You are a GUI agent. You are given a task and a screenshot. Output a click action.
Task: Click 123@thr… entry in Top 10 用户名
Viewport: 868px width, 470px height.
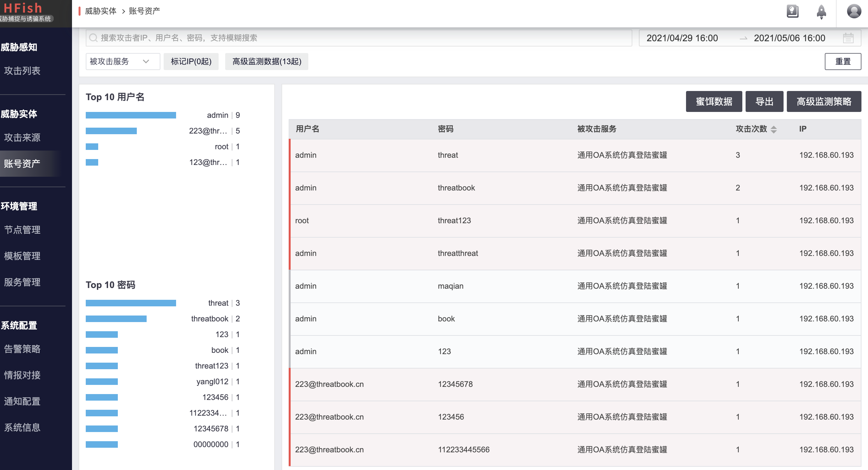coord(163,162)
